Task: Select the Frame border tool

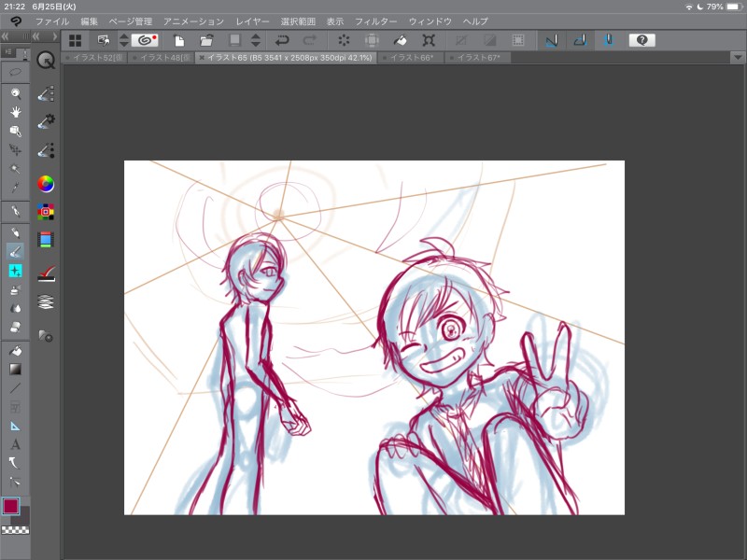Action: [15, 407]
